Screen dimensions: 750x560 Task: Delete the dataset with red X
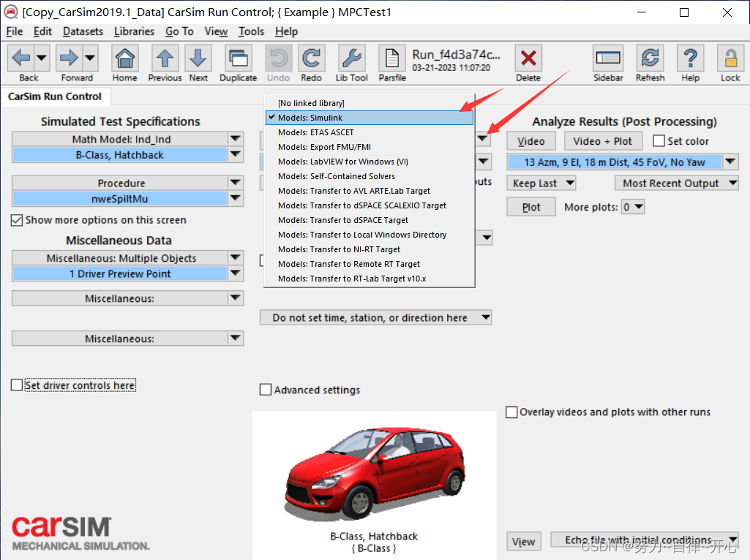528,58
